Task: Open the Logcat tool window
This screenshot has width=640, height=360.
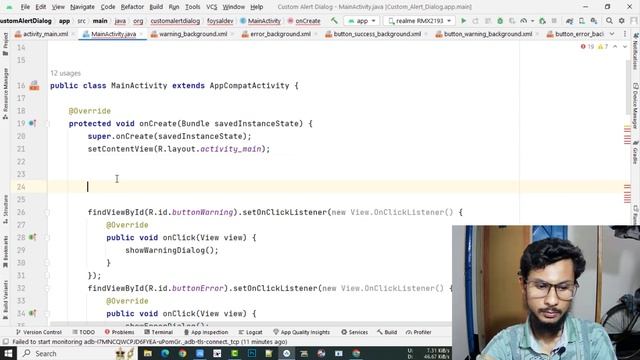Action: point(250,332)
